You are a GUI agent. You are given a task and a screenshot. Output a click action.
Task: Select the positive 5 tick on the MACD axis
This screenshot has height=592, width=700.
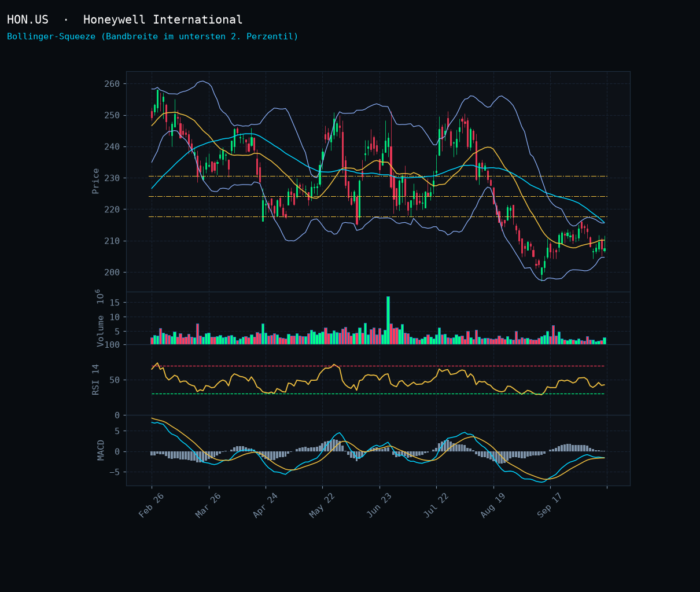coord(117,431)
